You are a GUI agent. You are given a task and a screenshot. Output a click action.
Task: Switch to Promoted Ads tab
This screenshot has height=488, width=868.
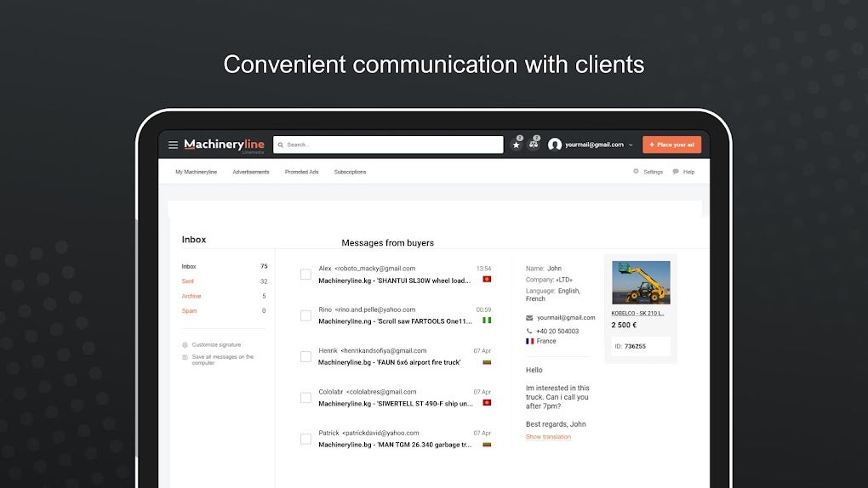(x=302, y=172)
